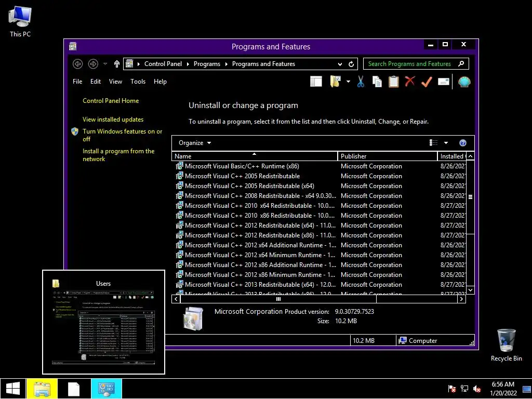Go back with the Back arrow
Viewport: 532px width, 399px height.
(78, 64)
